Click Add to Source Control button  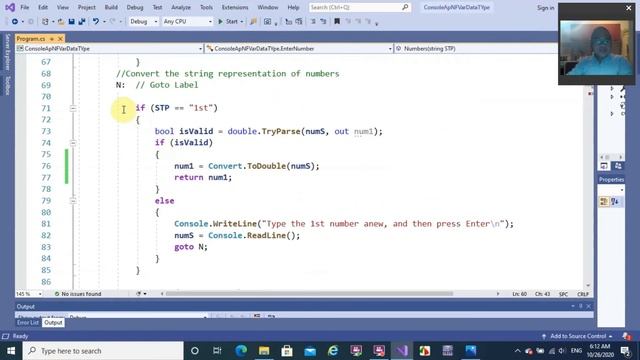click(x=577, y=336)
